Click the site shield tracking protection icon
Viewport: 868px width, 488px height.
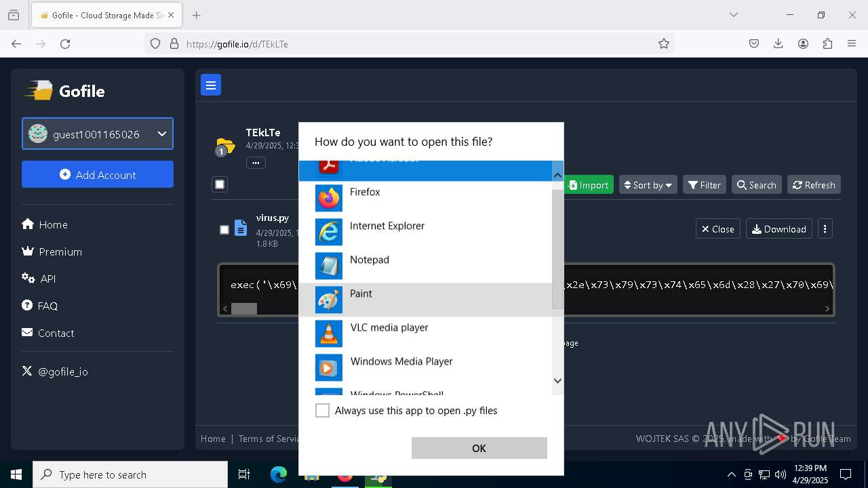coord(155,43)
